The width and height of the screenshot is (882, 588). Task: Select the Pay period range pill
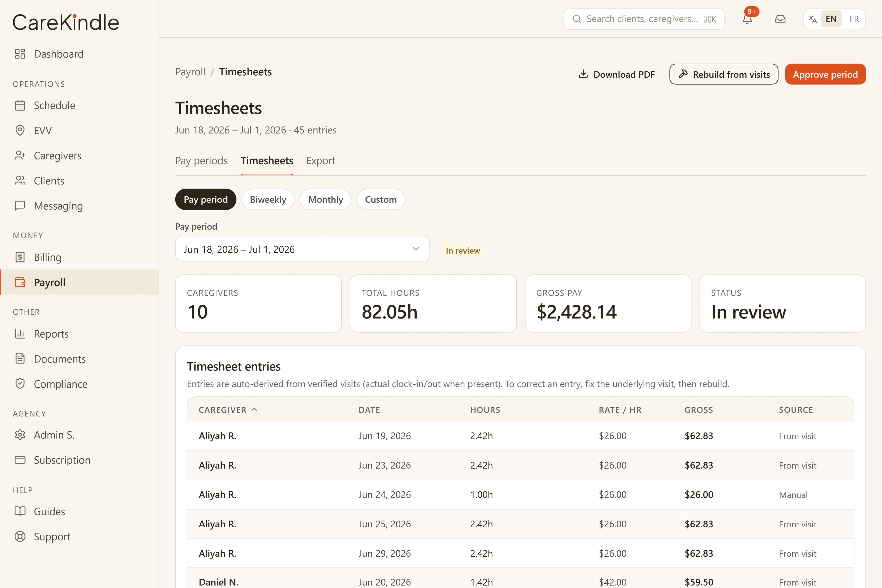coord(206,200)
